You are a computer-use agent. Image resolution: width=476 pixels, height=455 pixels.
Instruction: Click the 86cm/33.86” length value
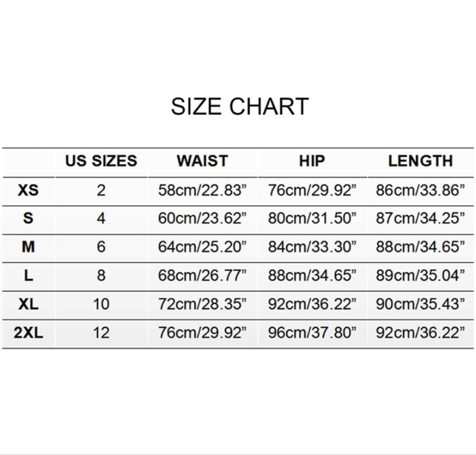[x=420, y=190]
